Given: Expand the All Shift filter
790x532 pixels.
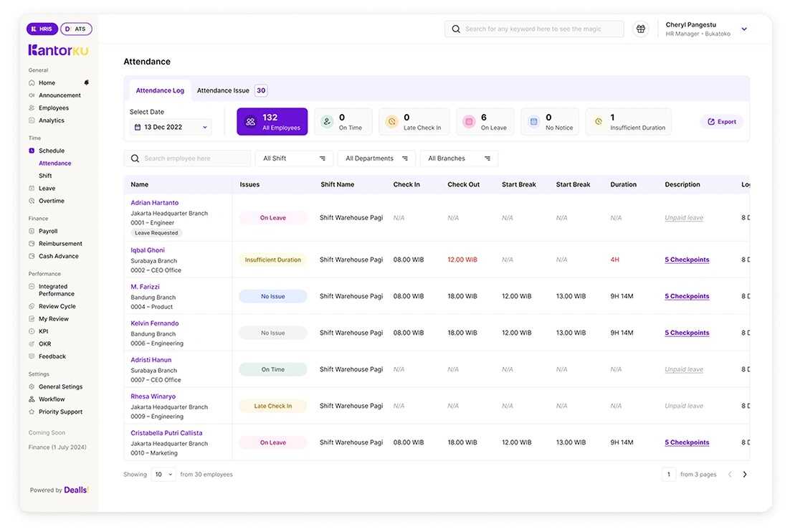Looking at the screenshot, I should 294,158.
